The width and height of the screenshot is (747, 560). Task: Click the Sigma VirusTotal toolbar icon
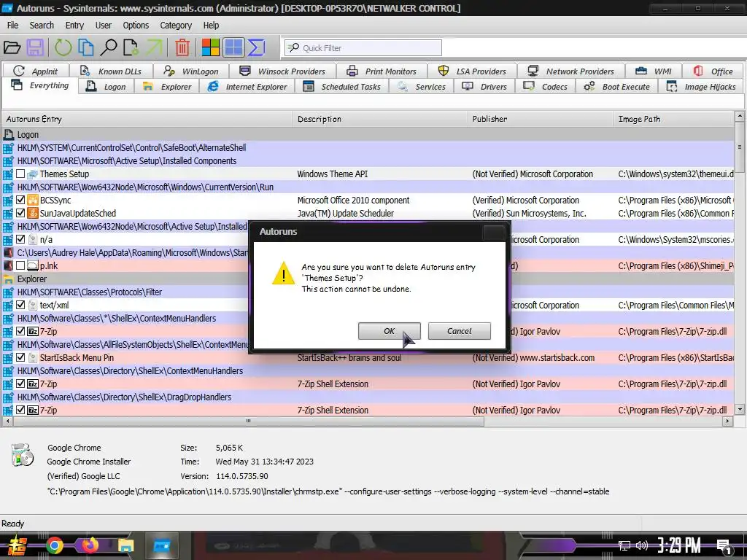pos(256,47)
